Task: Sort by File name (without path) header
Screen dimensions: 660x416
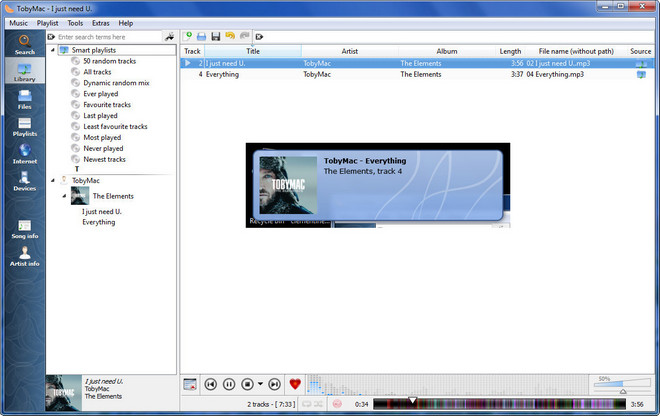Action: (x=576, y=51)
